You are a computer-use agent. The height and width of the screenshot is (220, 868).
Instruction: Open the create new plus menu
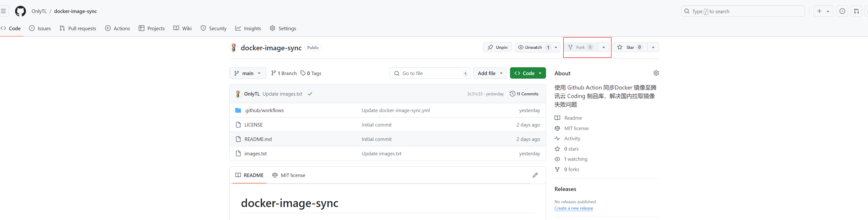click(823, 11)
